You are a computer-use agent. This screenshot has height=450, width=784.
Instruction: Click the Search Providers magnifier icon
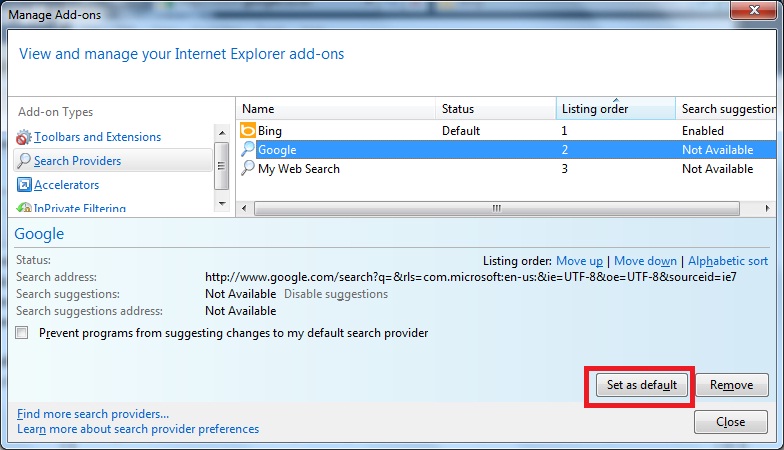pyautogui.click(x=24, y=160)
